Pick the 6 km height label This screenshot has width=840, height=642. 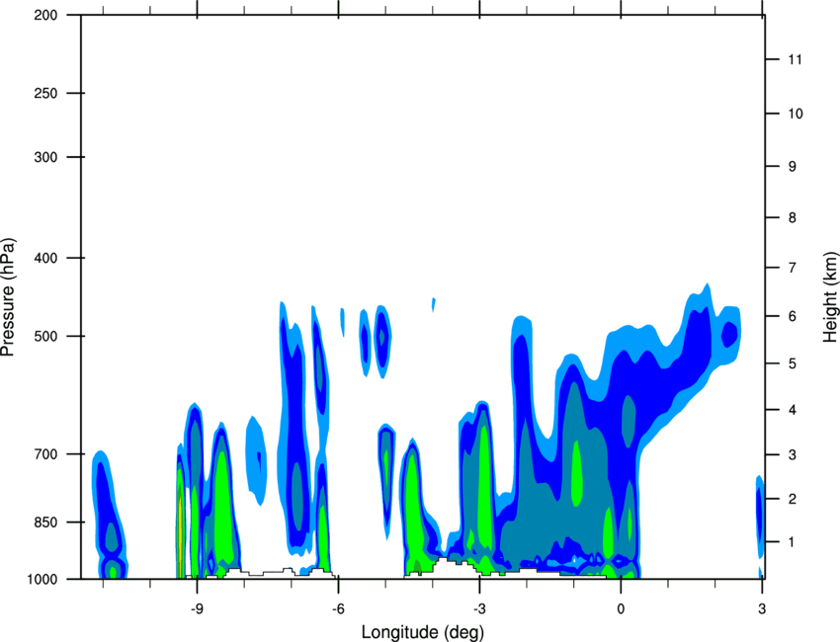point(793,316)
